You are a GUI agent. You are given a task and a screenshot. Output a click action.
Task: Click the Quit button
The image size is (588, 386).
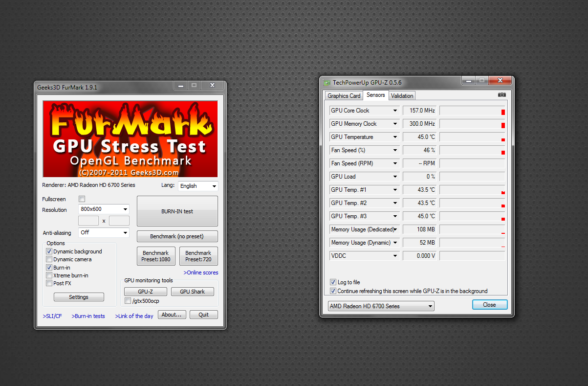coord(204,315)
